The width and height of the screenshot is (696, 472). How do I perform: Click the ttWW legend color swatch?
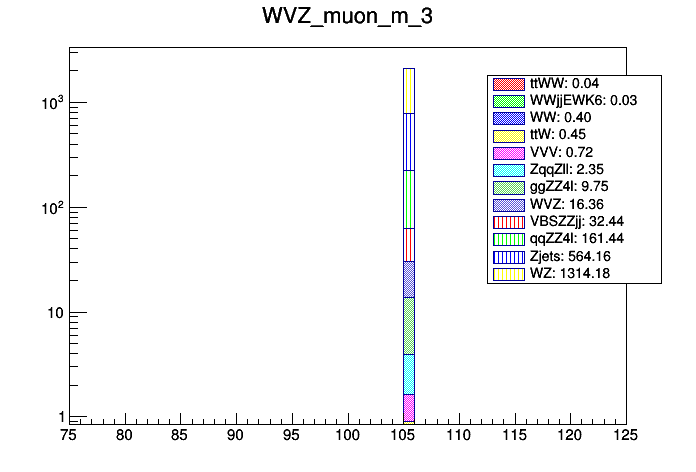pos(508,83)
